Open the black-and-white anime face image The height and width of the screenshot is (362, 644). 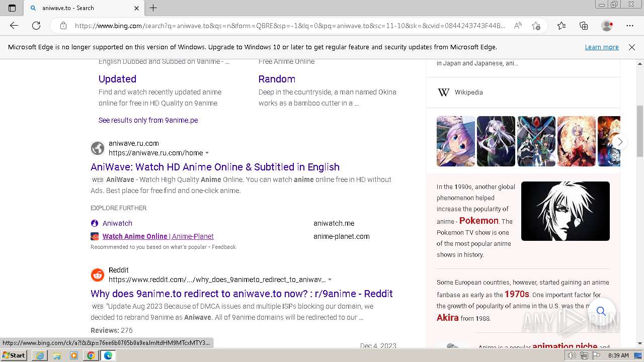click(566, 211)
